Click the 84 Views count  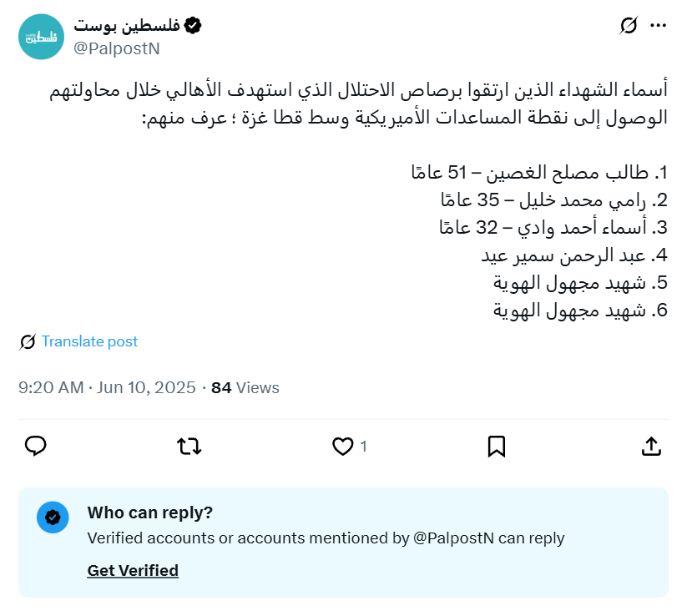point(245,387)
